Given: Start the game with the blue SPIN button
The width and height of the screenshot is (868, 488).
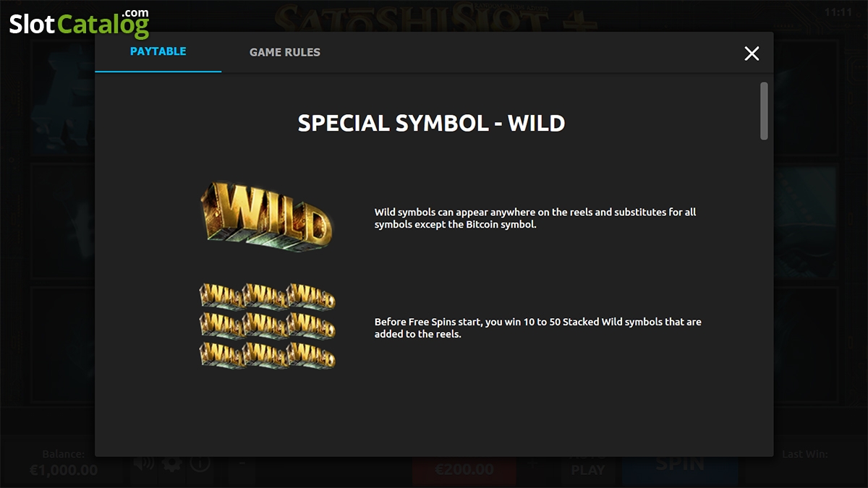Looking at the screenshot, I should 680,465.
